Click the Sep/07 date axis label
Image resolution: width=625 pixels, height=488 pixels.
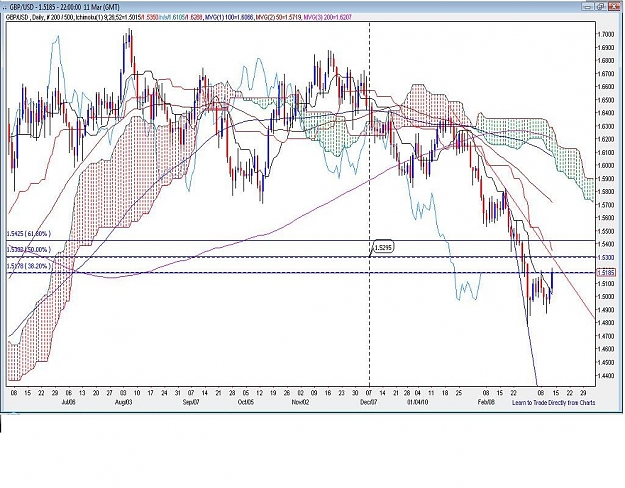191,402
